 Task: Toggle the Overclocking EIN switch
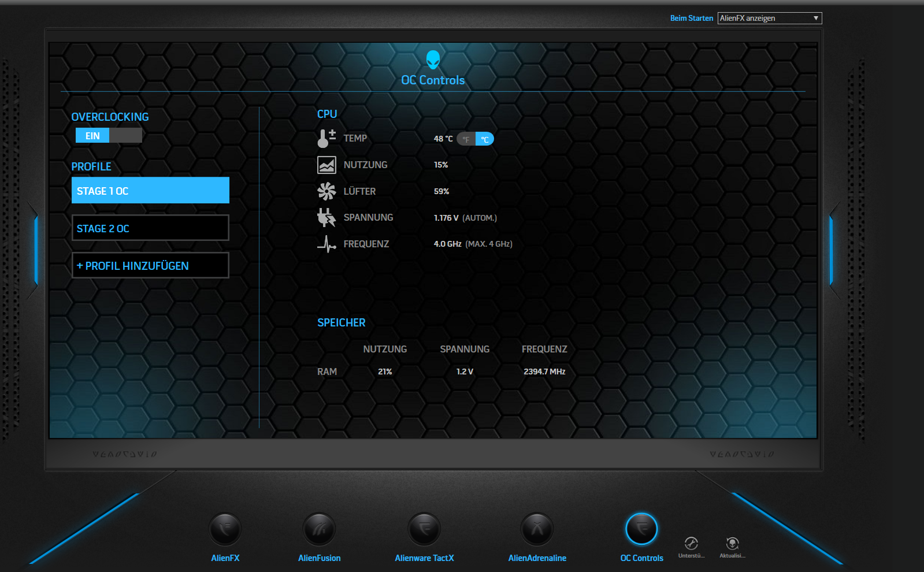pyautogui.click(x=109, y=136)
